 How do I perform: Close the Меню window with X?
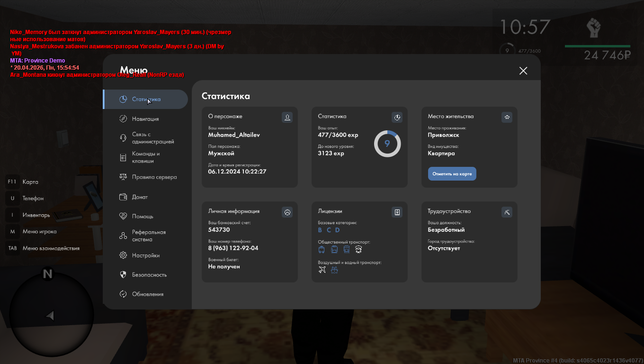[523, 71]
